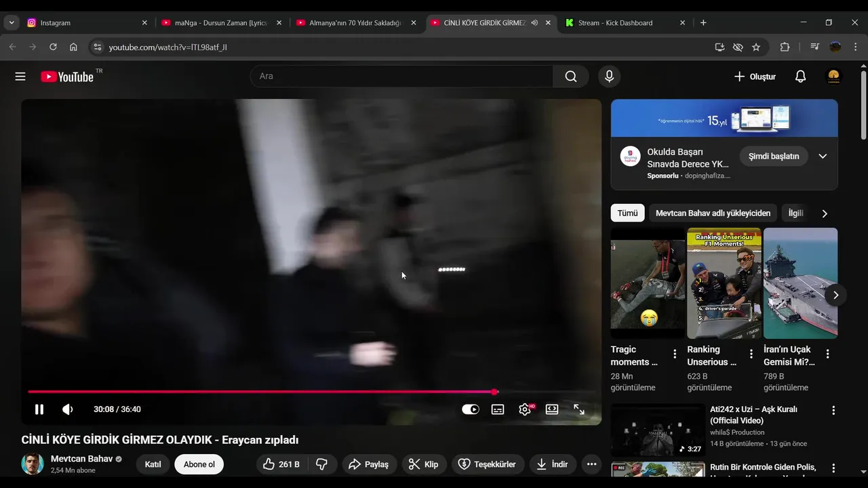The image size is (868, 488).
Task: Download the video via İndir
Action: tap(553, 464)
